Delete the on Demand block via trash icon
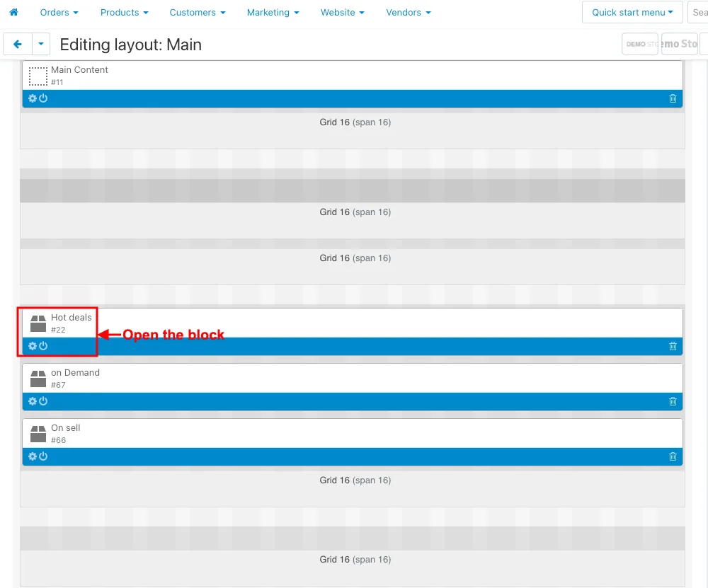Image resolution: width=708 pixels, height=588 pixels. point(673,401)
